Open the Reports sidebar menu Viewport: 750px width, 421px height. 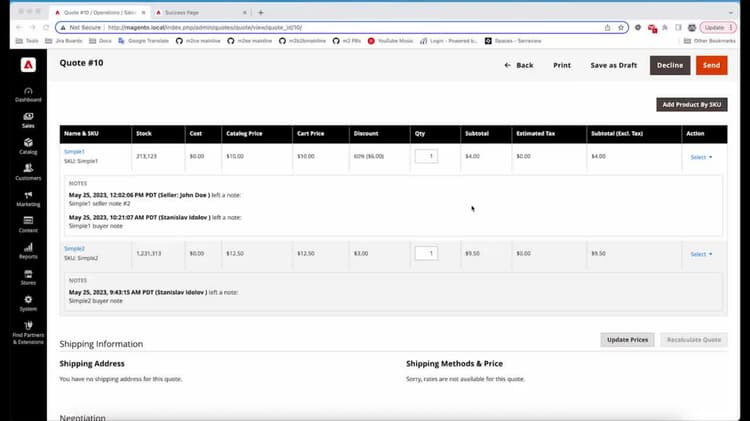tap(28, 251)
